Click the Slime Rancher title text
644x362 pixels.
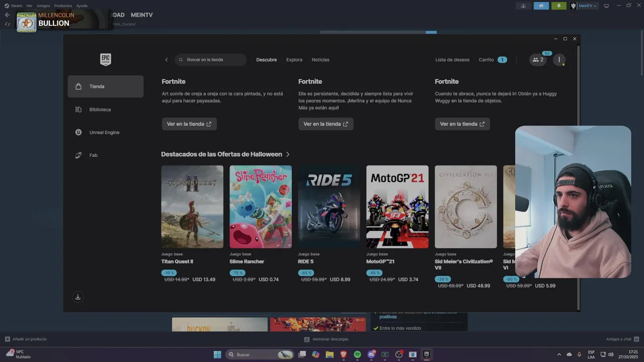click(x=247, y=261)
